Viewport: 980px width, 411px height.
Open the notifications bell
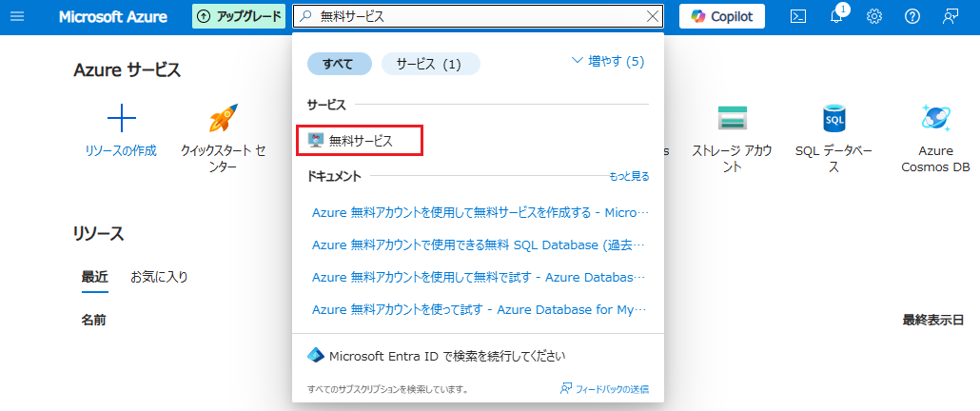(836, 17)
